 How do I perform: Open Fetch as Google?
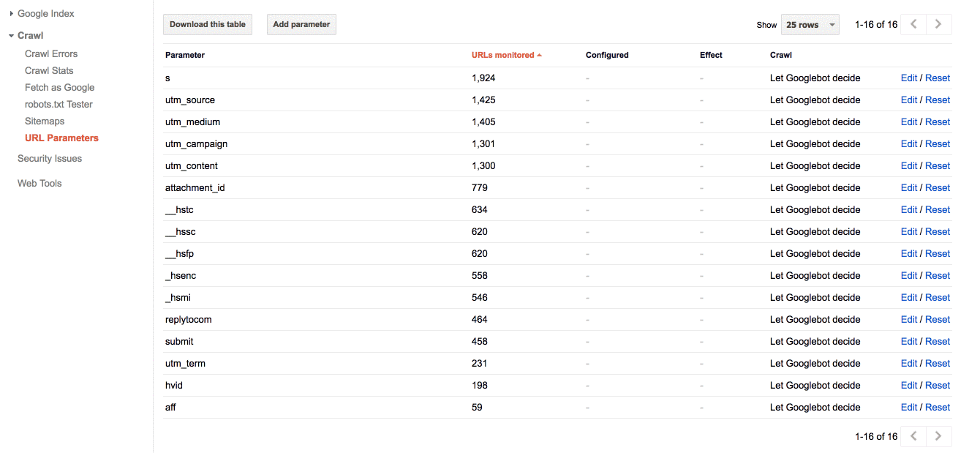click(60, 87)
